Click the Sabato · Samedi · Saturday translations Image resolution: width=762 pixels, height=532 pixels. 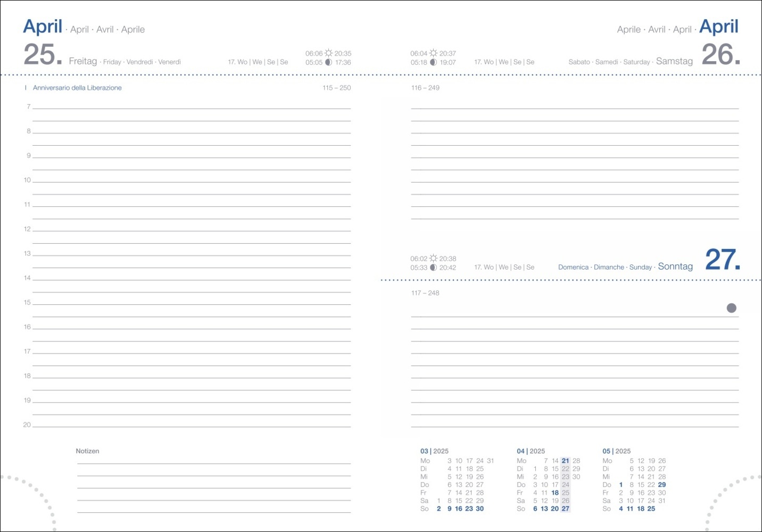point(609,62)
